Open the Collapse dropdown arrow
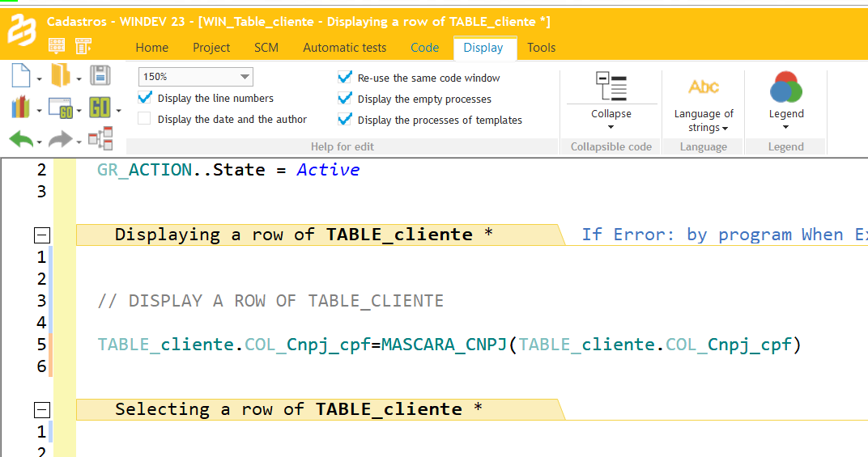 pyautogui.click(x=611, y=127)
